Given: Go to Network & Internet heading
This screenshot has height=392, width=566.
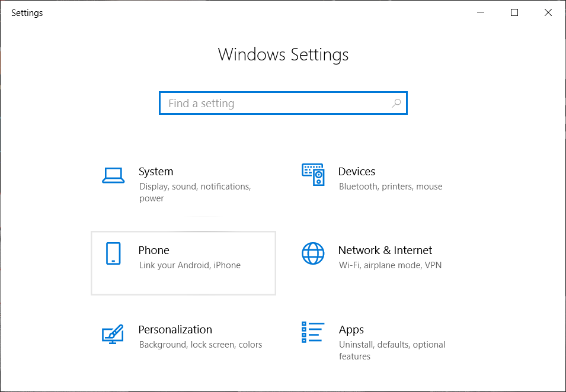Looking at the screenshot, I should point(385,250).
